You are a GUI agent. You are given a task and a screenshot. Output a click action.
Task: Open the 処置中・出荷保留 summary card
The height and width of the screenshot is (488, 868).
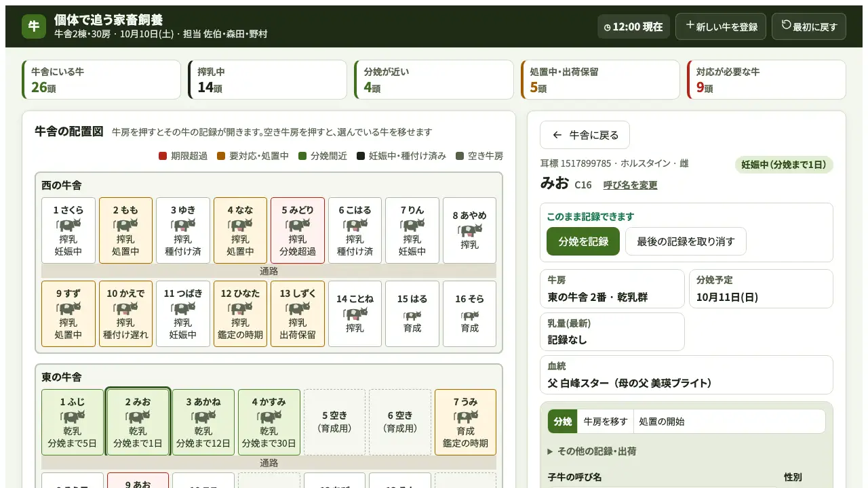600,80
